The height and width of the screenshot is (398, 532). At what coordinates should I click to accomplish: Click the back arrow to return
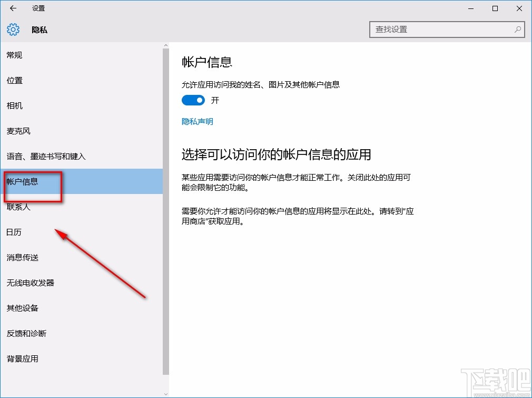point(13,8)
